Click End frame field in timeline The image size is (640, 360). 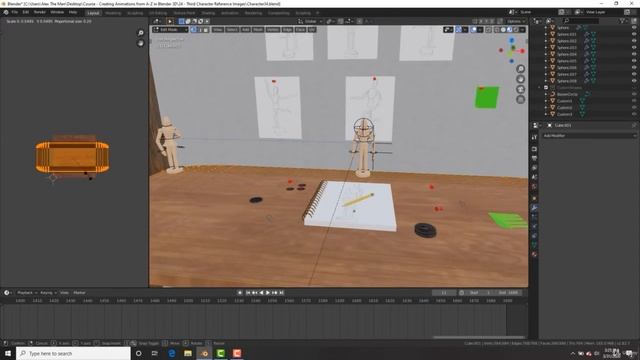pos(509,293)
